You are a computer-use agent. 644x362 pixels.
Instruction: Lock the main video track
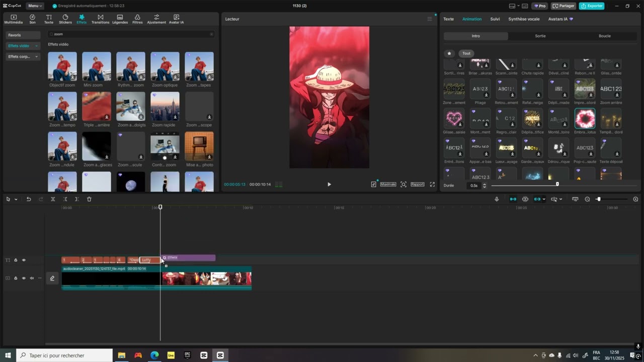[x=16, y=278]
